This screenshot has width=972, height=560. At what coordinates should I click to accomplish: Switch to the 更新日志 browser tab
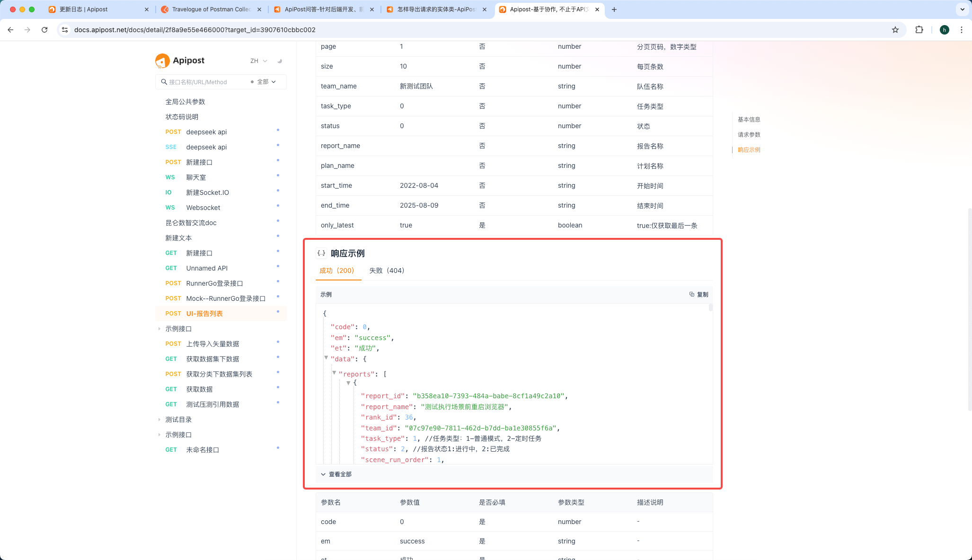coord(83,9)
